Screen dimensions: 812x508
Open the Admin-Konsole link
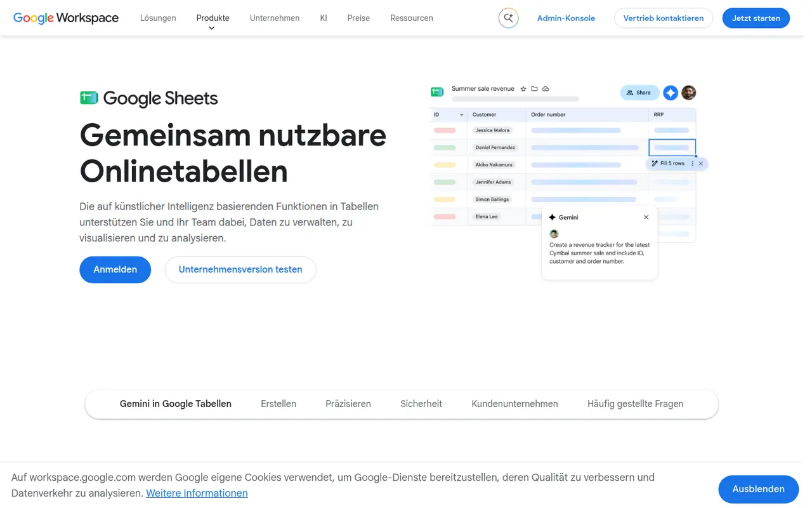click(x=566, y=18)
